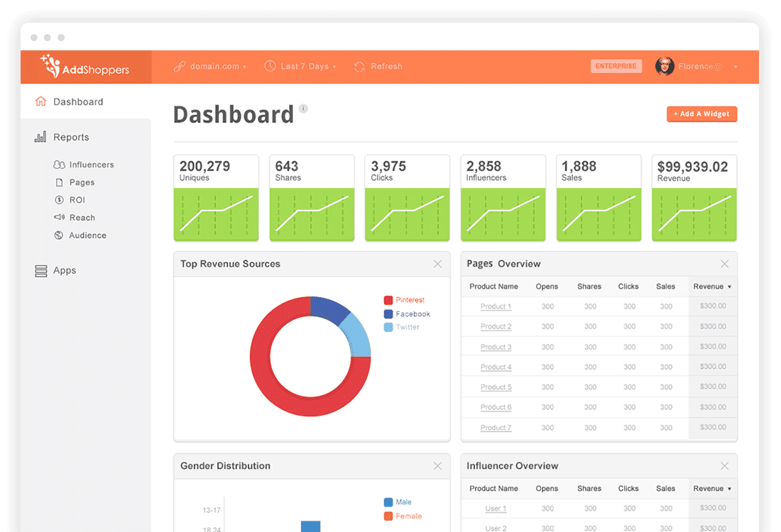
Task: Close the Gender Distribution widget
Action: coord(437,466)
